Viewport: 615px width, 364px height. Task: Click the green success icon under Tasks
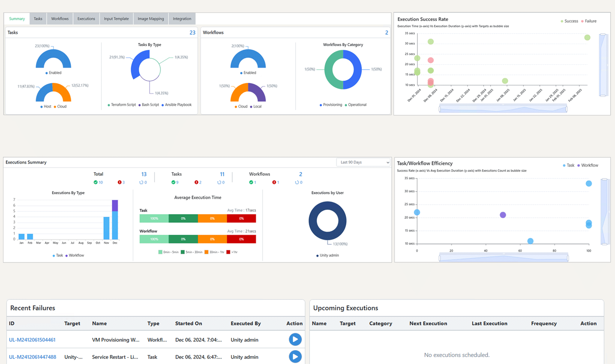pos(173,183)
